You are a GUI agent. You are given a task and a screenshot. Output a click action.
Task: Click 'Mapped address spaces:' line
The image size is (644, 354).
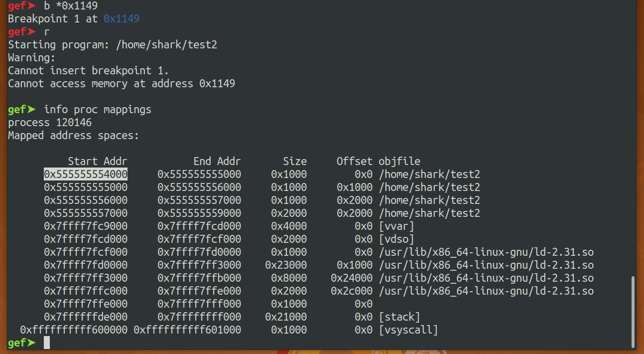point(74,136)
